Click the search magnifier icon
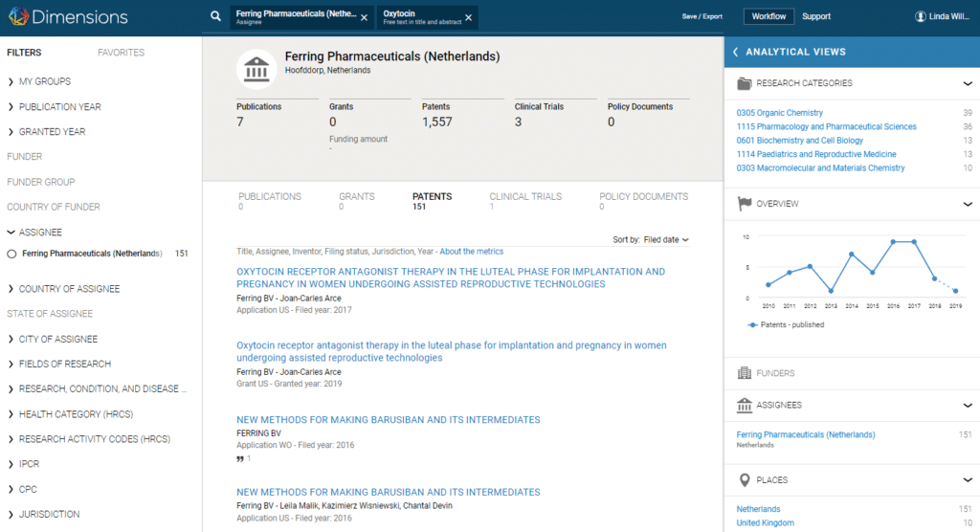980x532 pixels. coord(216,16)
